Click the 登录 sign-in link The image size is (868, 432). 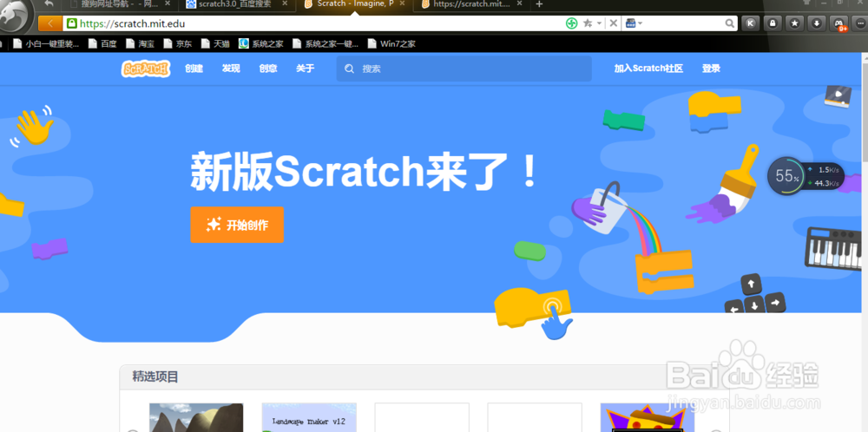[x=712, y=69]
